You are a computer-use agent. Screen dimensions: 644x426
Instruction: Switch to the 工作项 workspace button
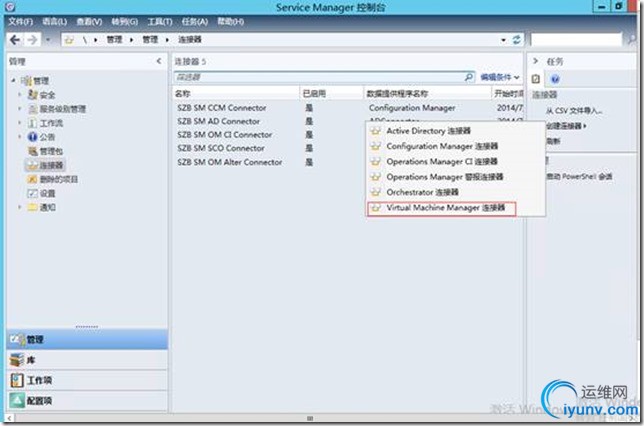87,380
